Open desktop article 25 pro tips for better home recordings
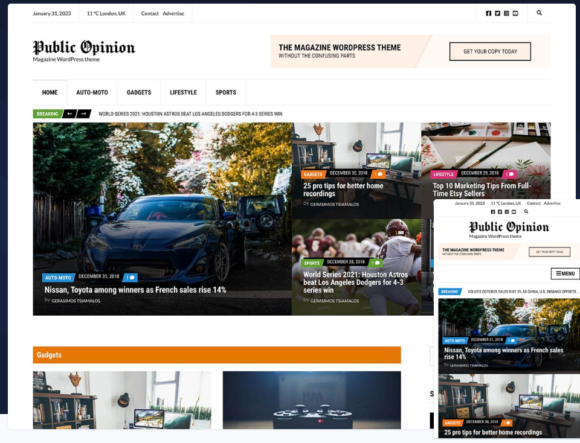The height and width of the screenshot is (443, 580). pyautogui.click(x=343, y=190)
